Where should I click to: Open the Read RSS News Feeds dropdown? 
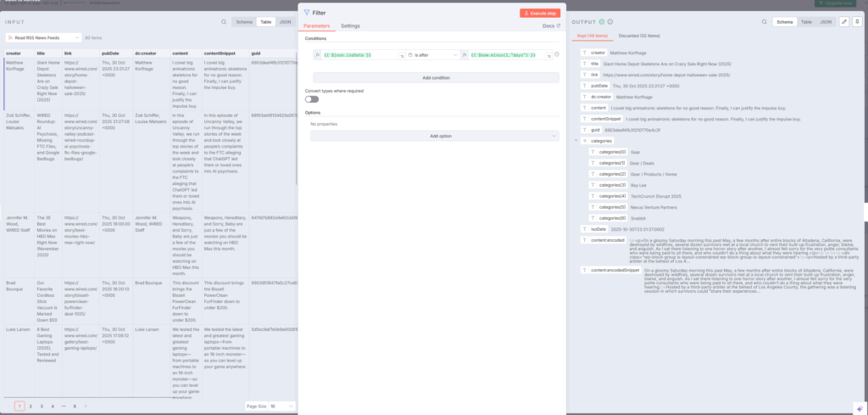click(42, 37)
